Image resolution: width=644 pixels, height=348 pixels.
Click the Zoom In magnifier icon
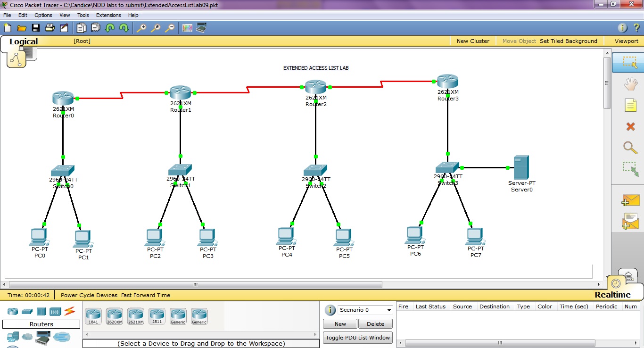click(141, 28)
